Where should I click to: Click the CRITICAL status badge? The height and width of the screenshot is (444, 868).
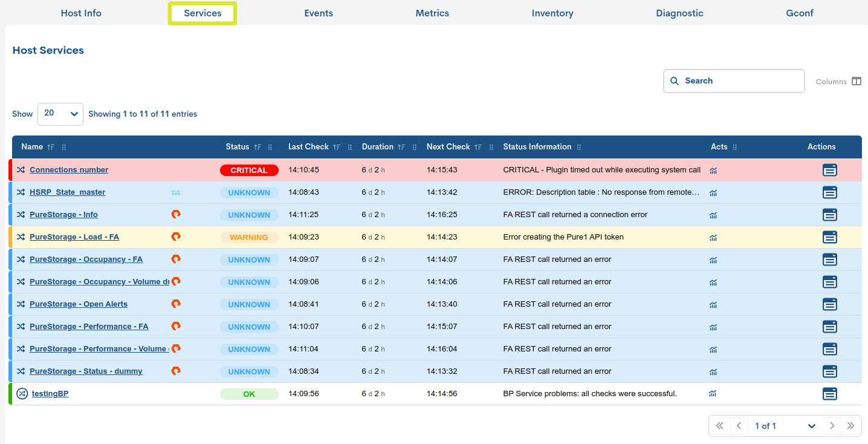249,170
